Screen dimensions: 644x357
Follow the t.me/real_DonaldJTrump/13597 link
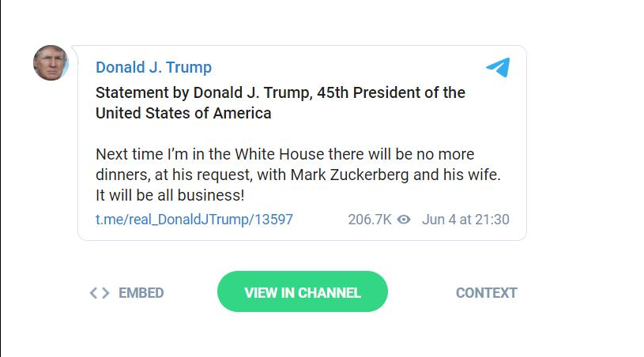pyautogui.click(x=194, y=220)
